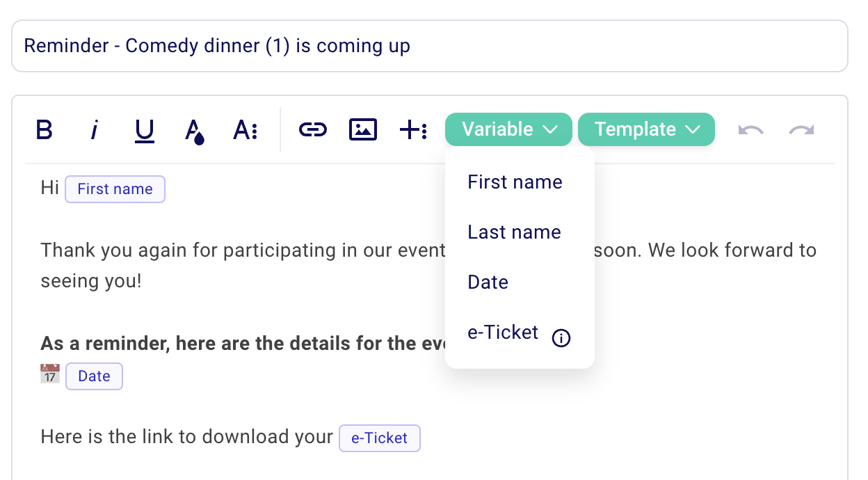Open the text color tool
868x480 pixels.
click(x=194, y=129)
